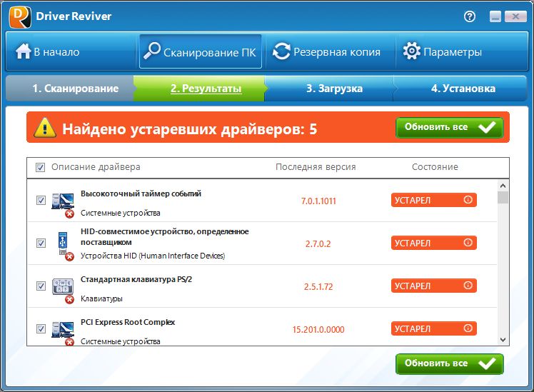
Task: Click Последняя версия column header
Action: pos(316,167)
